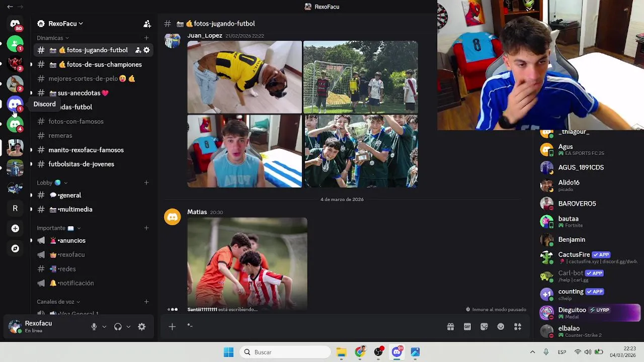Add channel to Dinamicas category
The width and height of the screenshot is (644, 362).
pyautogui.click(x=146, y=38)
